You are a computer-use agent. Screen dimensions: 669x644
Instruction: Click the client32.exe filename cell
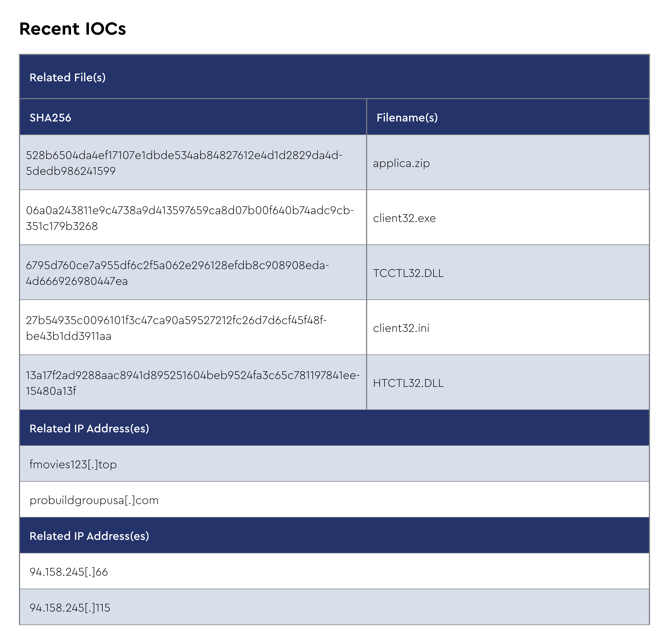pyautogui.click(x=404, y=218)
